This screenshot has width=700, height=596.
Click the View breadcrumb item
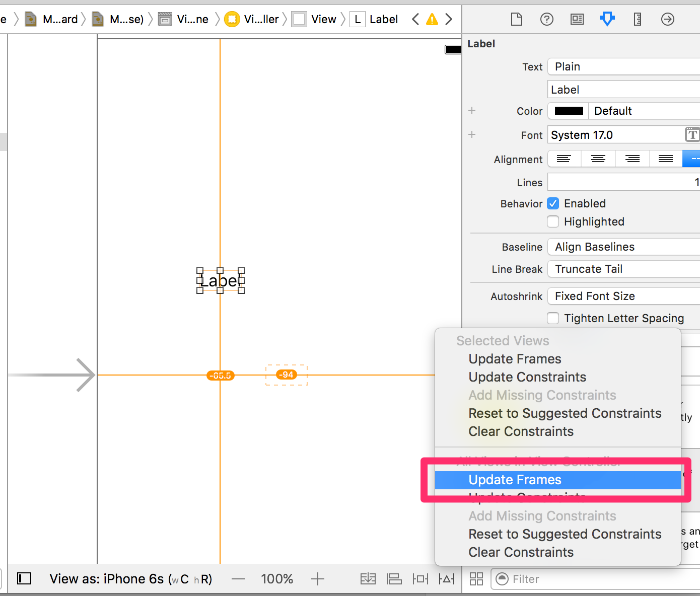314,19
